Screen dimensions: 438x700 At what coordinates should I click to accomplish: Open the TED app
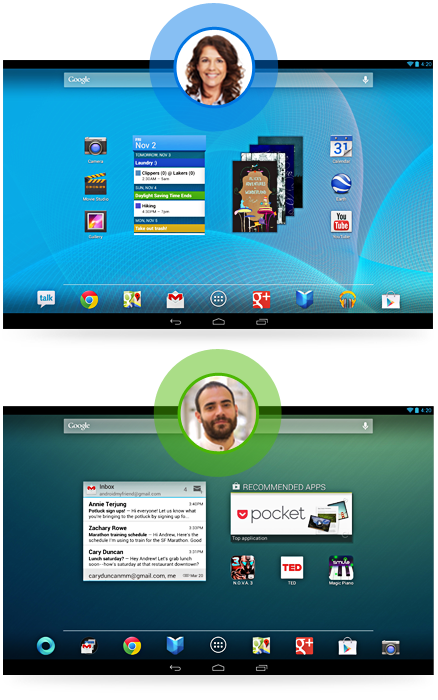pos(292,568)
